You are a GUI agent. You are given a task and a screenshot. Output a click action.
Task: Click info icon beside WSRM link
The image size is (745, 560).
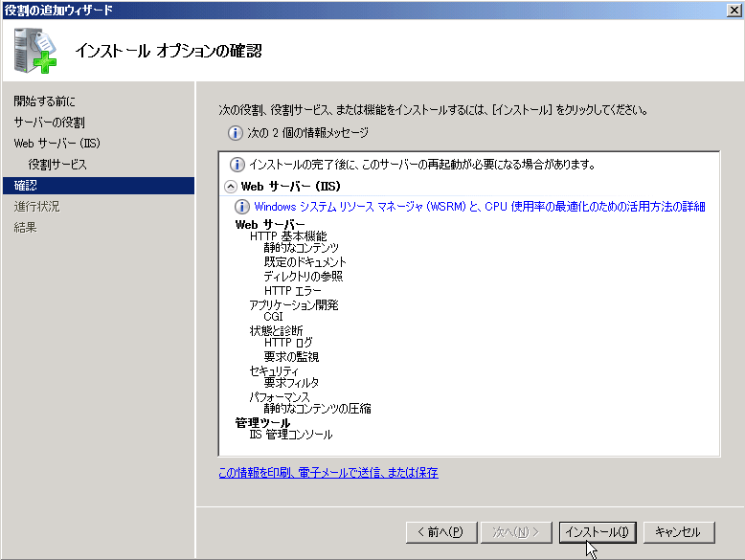coord(242,207)
